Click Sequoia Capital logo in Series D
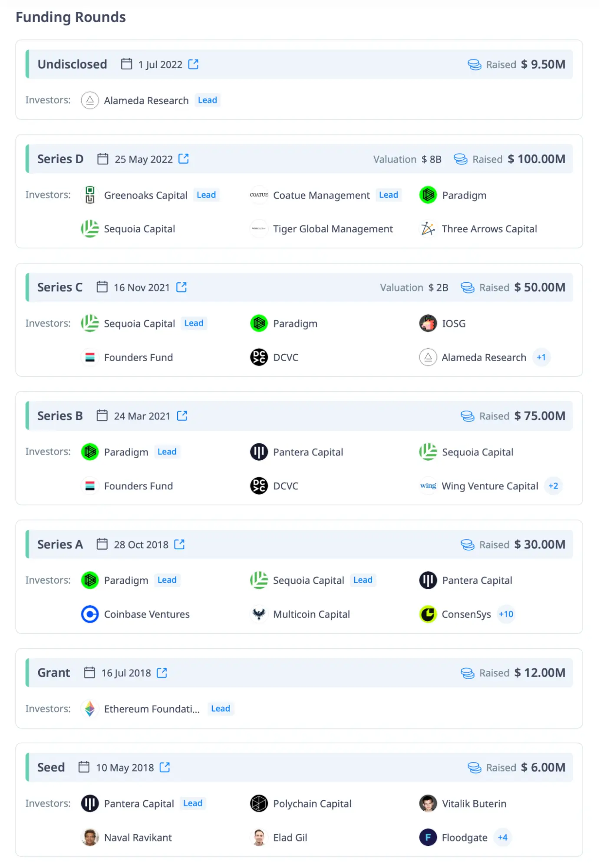 [90, 228]
